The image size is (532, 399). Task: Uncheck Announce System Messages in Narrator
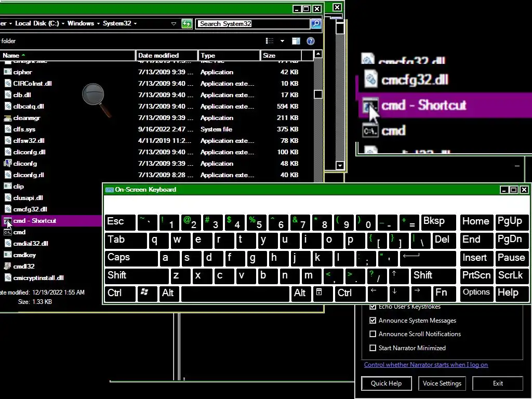coord(373,320)
